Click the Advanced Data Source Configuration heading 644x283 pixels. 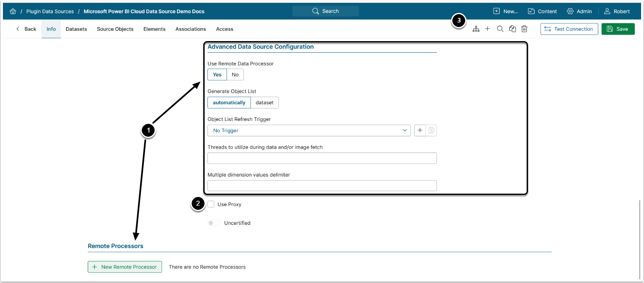click(x=261, y=47)
